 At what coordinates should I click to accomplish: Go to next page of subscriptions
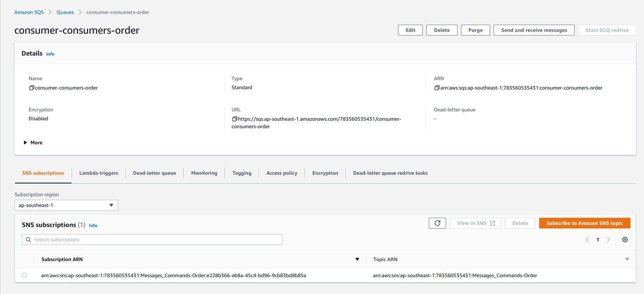tap(608, 240)
